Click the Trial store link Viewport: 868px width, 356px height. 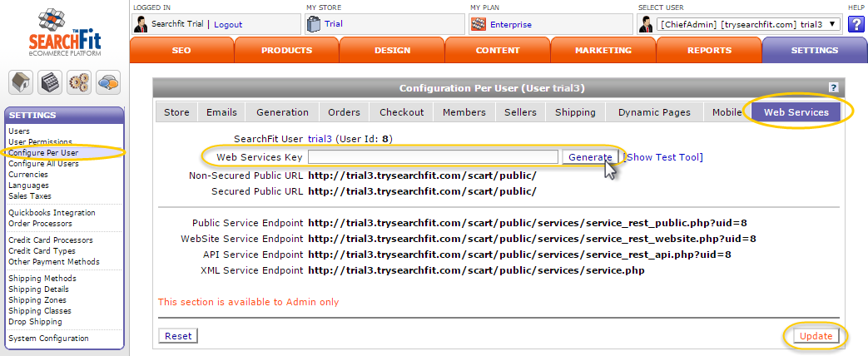coord(333,24)
